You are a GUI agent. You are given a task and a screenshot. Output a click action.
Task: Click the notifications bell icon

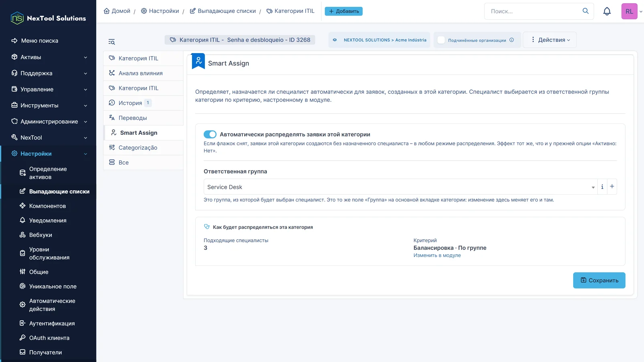pos(607,11)
